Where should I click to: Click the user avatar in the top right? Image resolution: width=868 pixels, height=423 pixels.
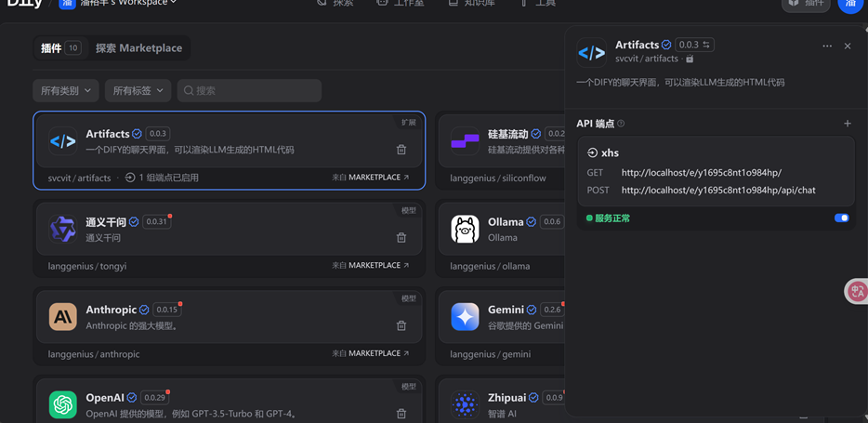(x=850, y=5)
